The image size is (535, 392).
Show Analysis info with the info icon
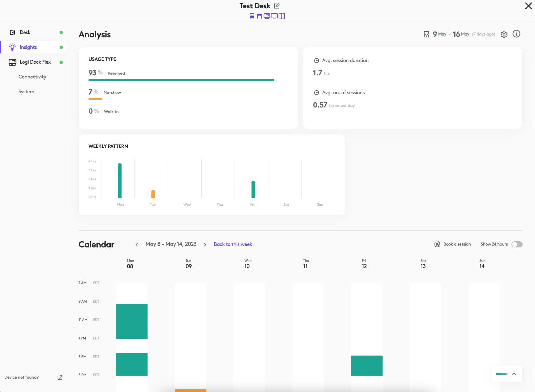point(516,34)
